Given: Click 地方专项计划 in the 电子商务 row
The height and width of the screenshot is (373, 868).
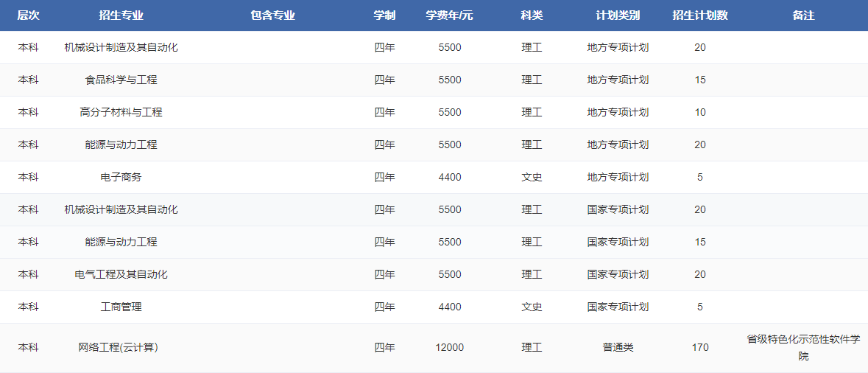Looking at the screenshot, I should 618,178.
